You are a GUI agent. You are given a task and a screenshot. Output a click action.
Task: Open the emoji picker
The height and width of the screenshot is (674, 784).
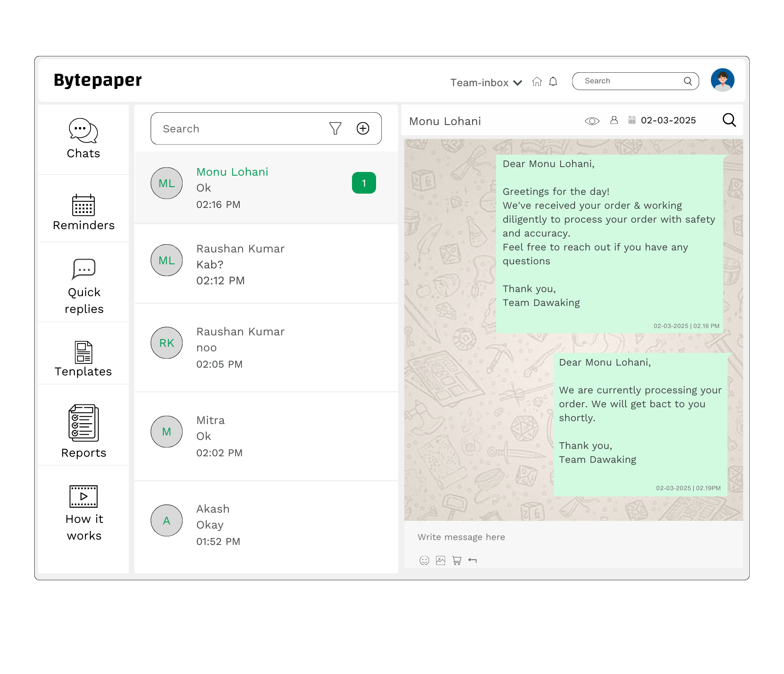point(424,560)
